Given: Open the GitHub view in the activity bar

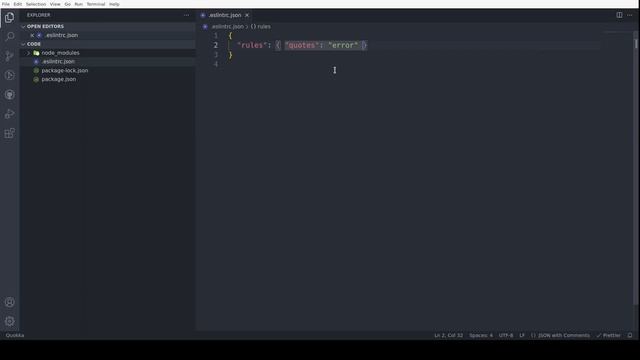Looking at the screenshot, I should (x=9, y=95).
